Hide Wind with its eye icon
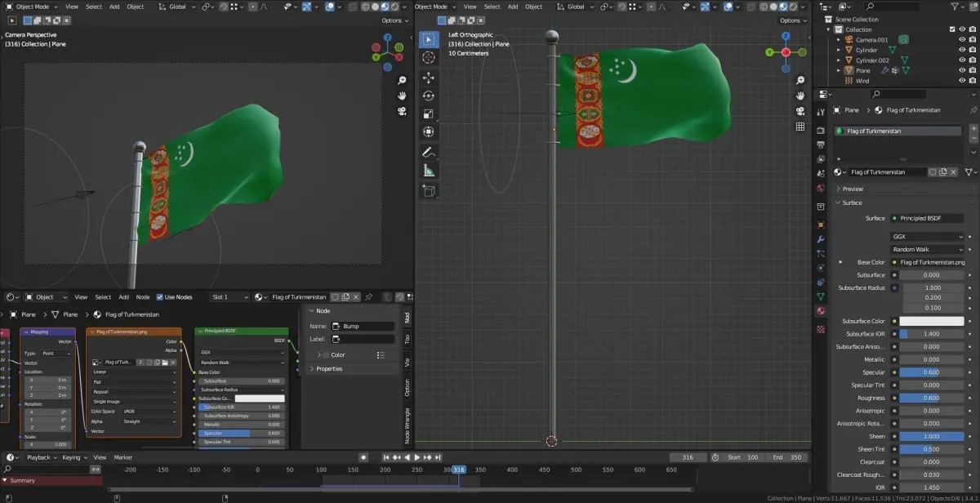The height and width of the screenshot is (503, 980). click(x=961, y=81)
